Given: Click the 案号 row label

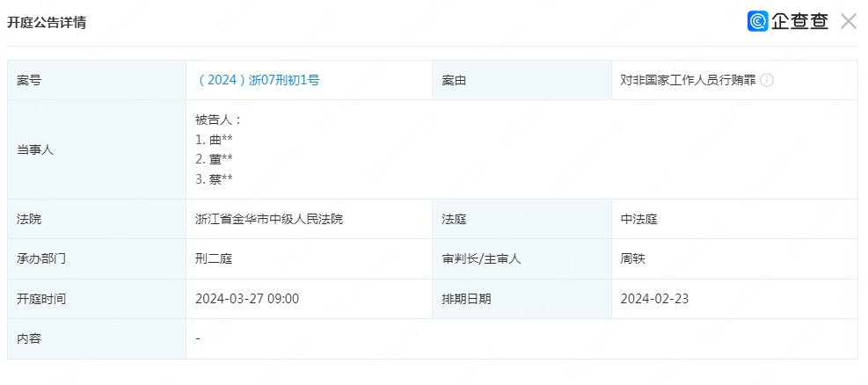Looking at the screenshot, I should 29,80.
